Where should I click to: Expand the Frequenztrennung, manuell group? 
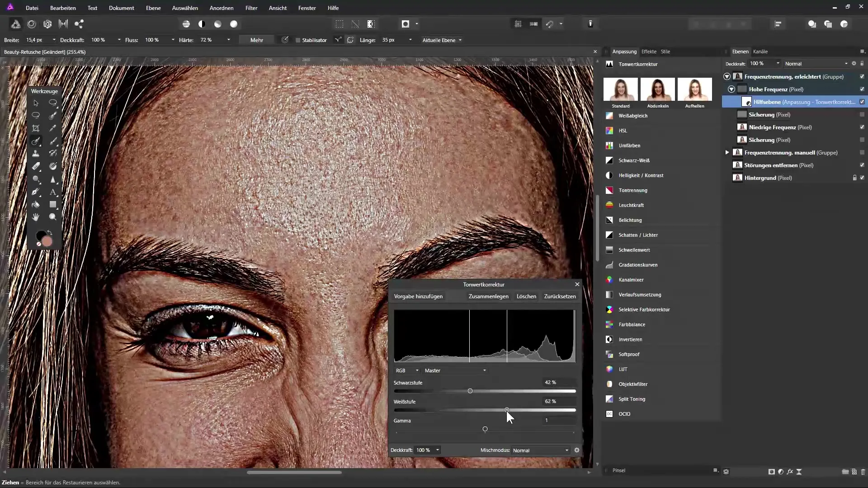[727, 153]
